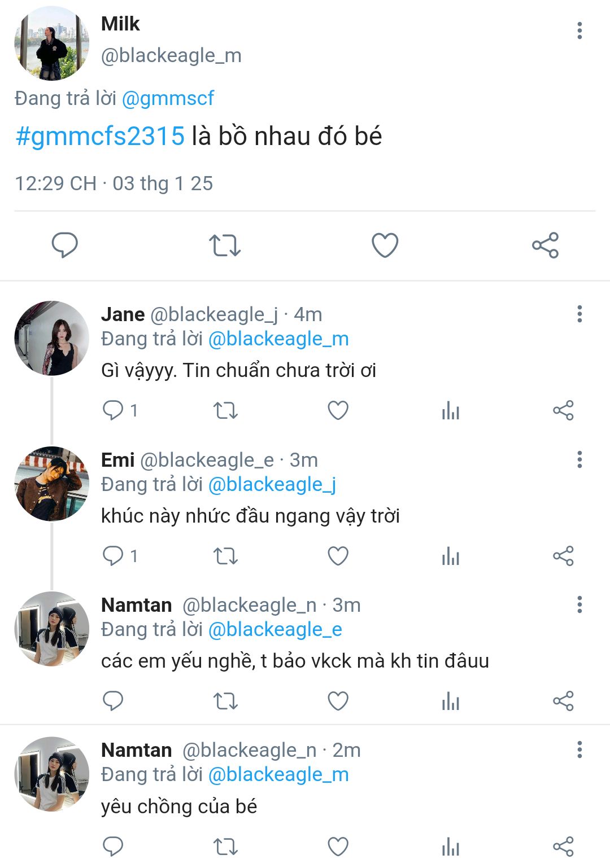
Task: Share Emi's reply
Action: (x=563, y=556)
